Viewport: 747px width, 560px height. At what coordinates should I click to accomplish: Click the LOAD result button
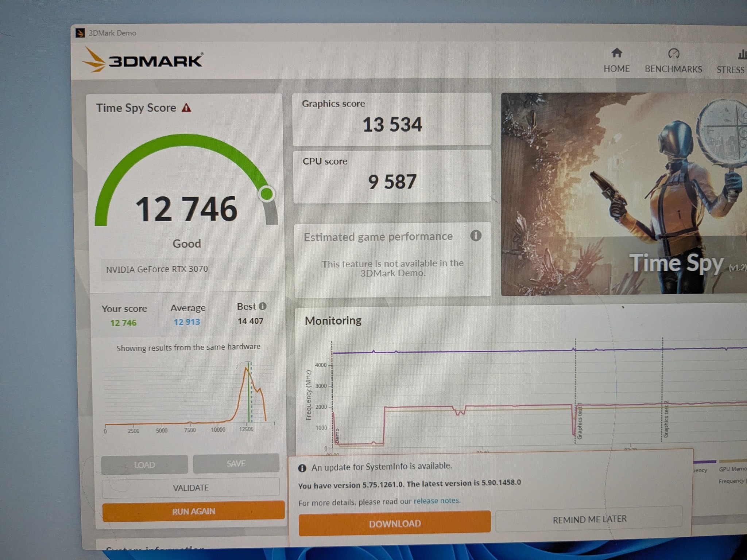coord(144,465)
